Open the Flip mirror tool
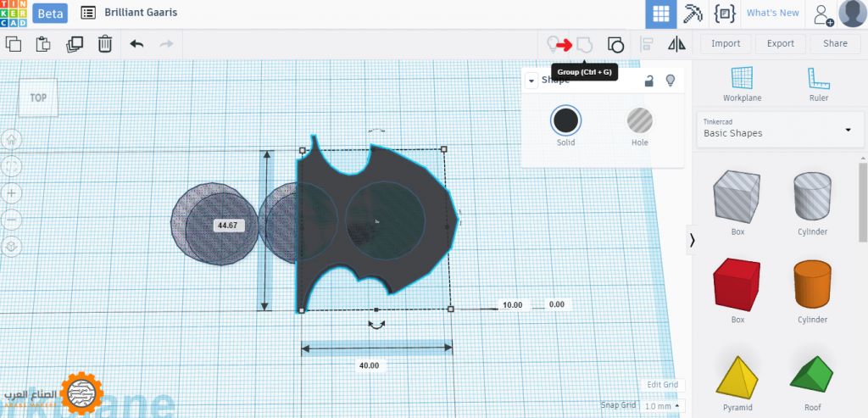Viewport: 868px width, 418px height. [676, 44]
